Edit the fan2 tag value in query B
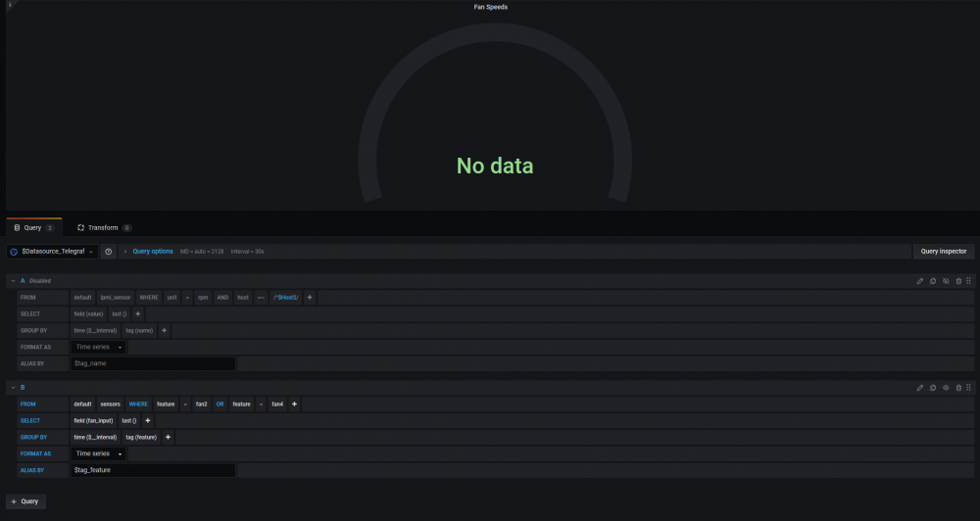Viewport: 980px width, 521px height. tap(201, 404)
